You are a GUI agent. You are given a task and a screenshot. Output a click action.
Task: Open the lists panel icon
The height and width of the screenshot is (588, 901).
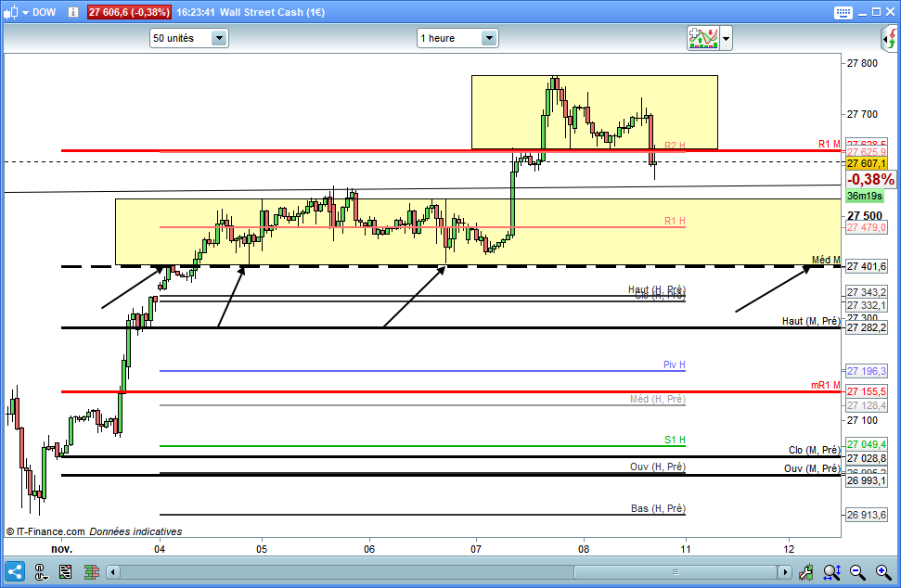click(x=66, y=572)
